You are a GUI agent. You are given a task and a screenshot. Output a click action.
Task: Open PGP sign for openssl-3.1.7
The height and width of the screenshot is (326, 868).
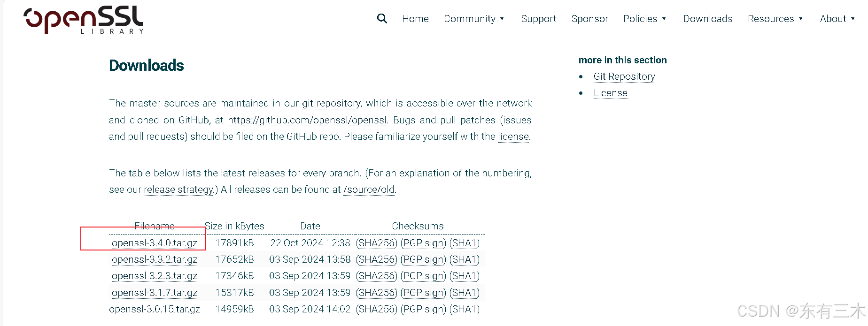click(423, 293)
